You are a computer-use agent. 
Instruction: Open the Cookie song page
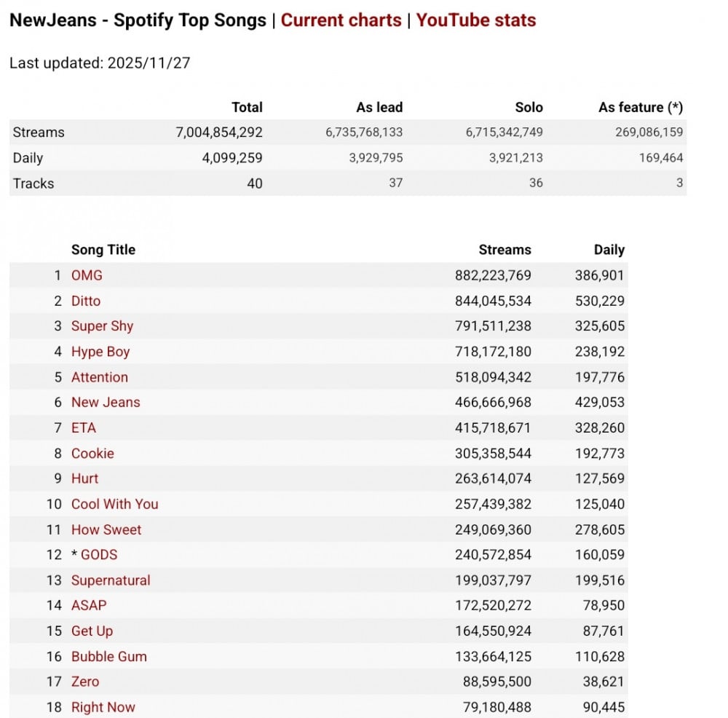(92, 453)
